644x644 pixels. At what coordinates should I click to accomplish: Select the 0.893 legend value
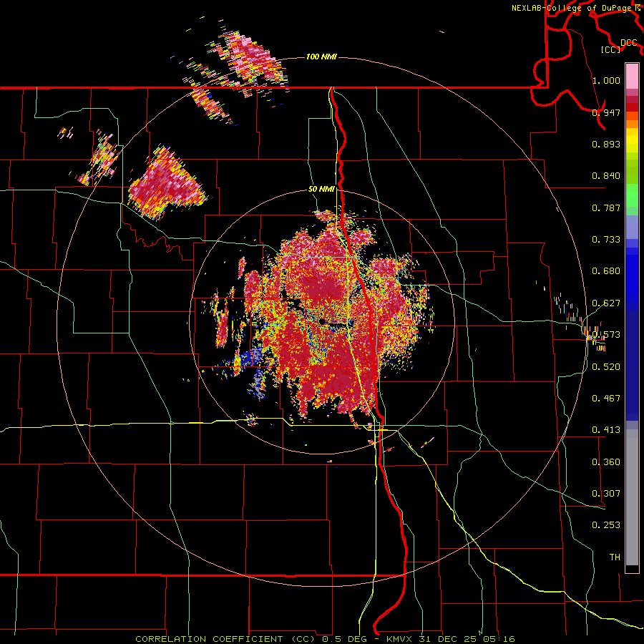pyautogui.click(x=606, y=144)
